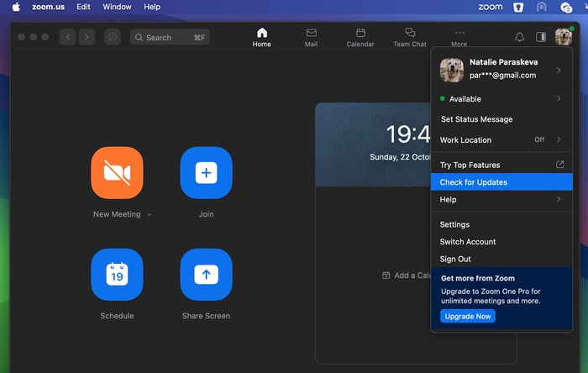This screenshot has height=373, width=588.
Task: Click the arch-shaped menu bar icon
Action: click(x=542, y=7)
